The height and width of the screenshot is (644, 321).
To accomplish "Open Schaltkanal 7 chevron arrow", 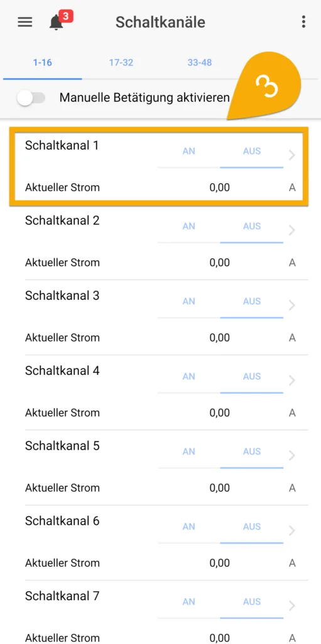I will click(292, 606).
